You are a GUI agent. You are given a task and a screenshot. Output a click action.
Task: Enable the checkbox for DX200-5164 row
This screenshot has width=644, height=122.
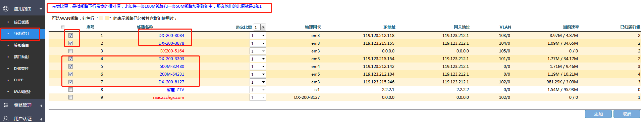click(70, 51)
